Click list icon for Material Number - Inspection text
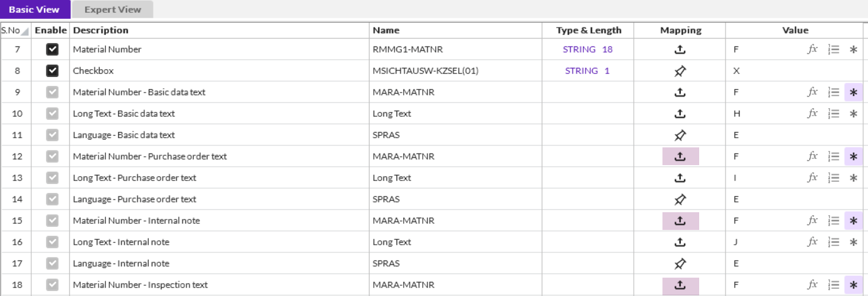 833,285
